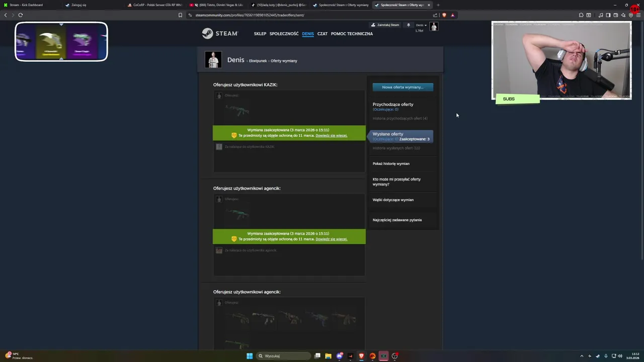Open the Brave VPN shield icon

tap(630, 15)
